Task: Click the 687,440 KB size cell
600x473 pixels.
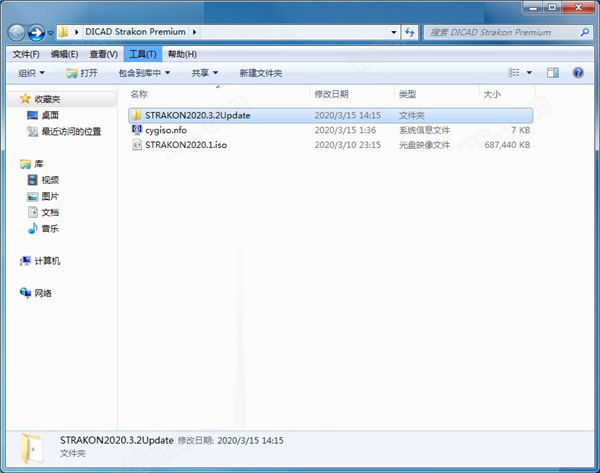Action: [x=507, y=145]
